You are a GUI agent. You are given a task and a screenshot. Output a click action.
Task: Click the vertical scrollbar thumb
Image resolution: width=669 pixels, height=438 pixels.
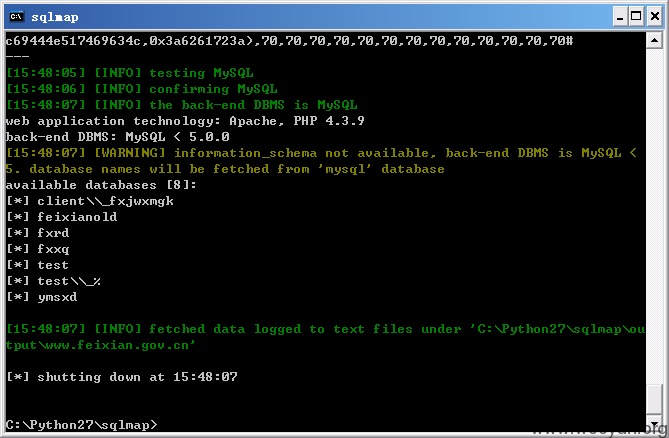[654, 399]
